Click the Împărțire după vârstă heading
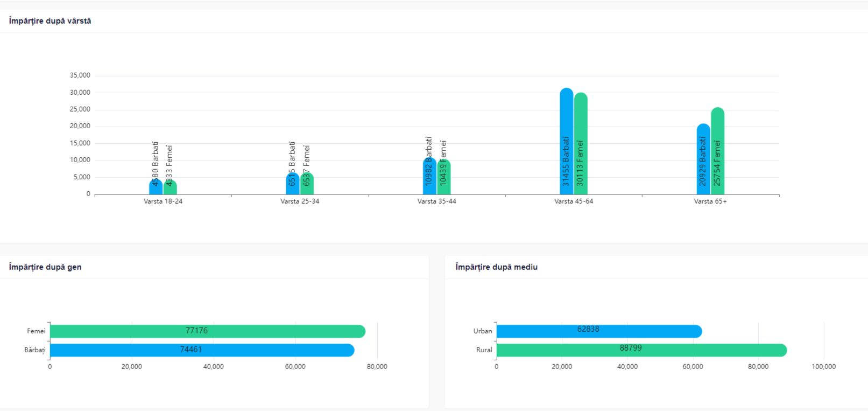 [x=50, y=21]
